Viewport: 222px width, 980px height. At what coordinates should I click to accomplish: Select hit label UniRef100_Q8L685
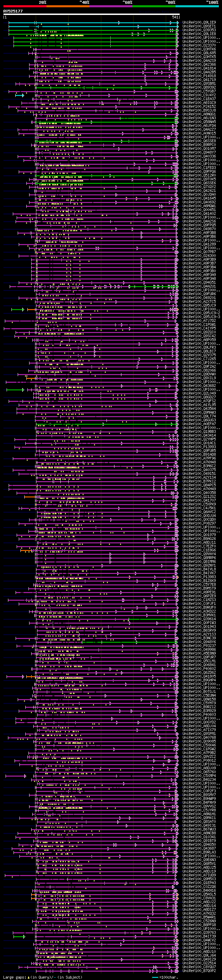click(199, 53)
